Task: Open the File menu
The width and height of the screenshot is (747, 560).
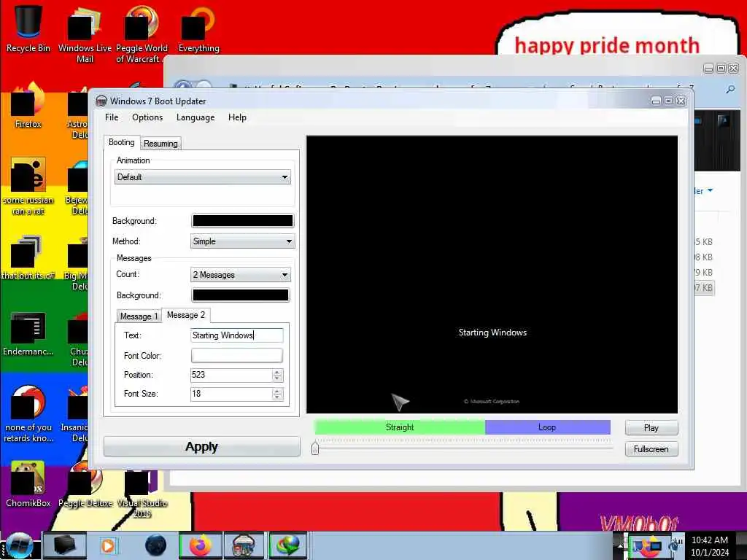Action: coord(112,117)
